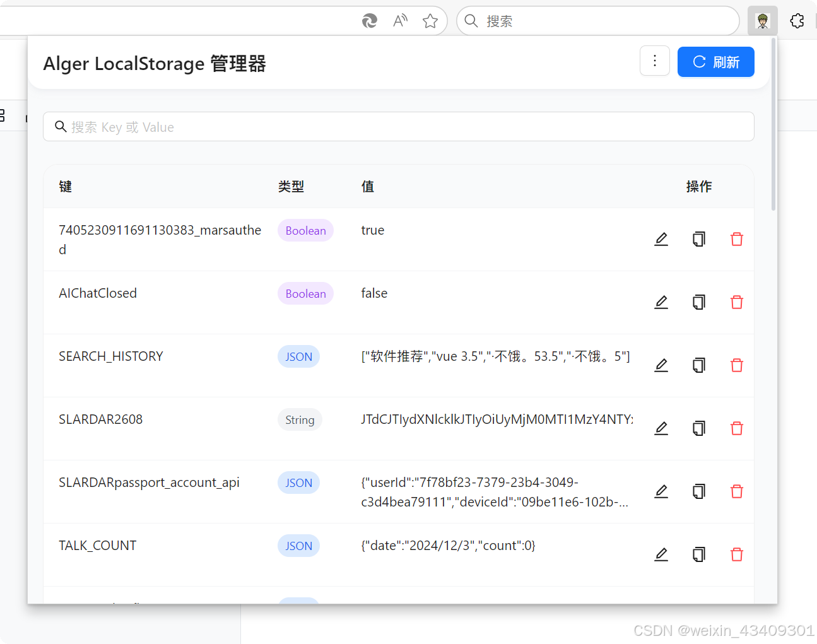Copy the SLARDARpassport_account_api value
The image size is (817, 644).
698,491
